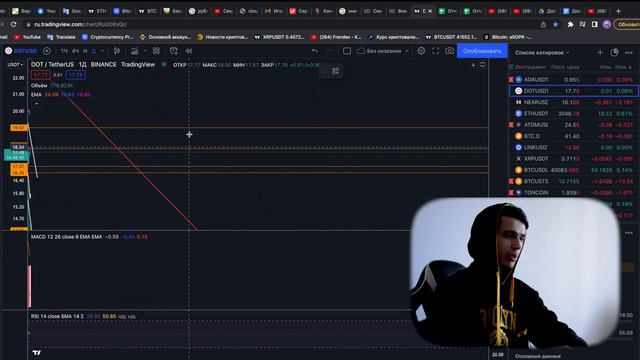Select the Д (daily) timeframe
Image resolution: width=640 pixels, height=360 pixels.
pyautogui.click(x=93, y=51)
